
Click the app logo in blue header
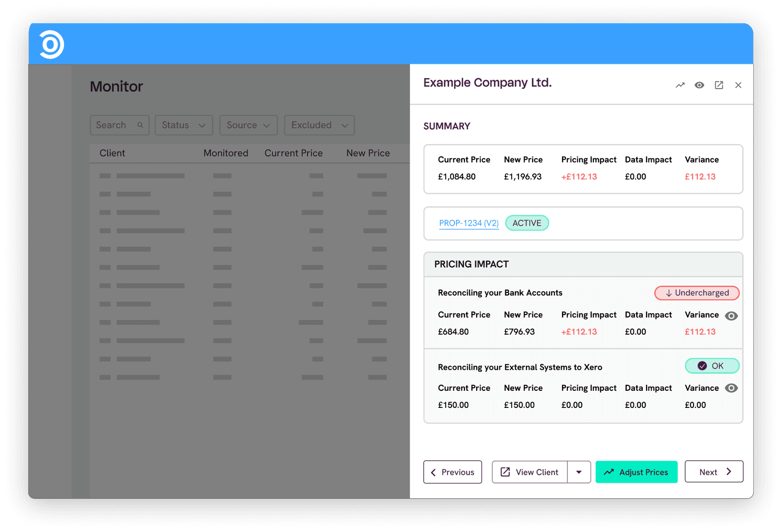[52, 44]
